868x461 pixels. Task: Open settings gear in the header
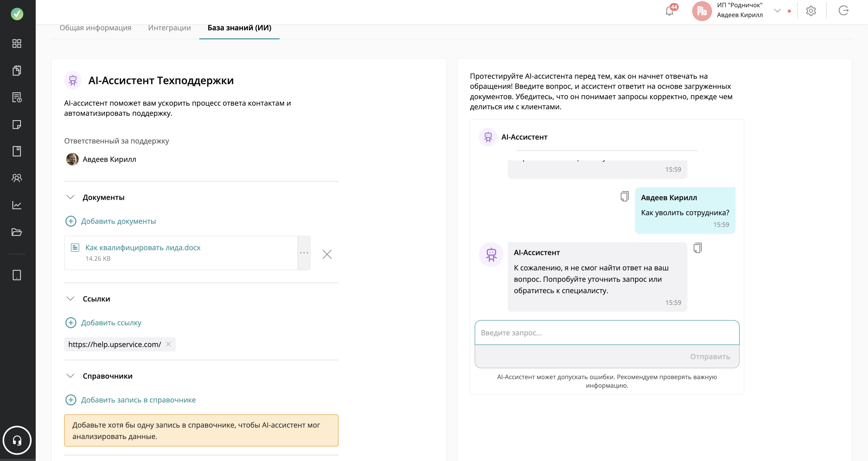click(811, 11)
